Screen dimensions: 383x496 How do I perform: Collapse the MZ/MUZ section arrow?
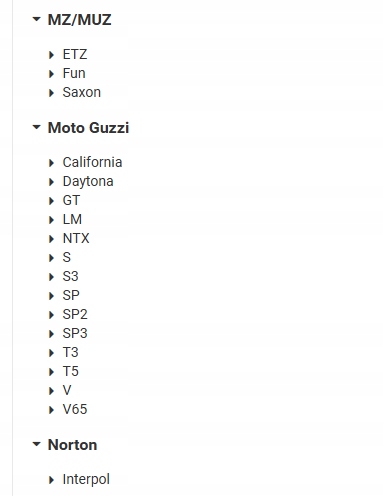tap(36, 19)
